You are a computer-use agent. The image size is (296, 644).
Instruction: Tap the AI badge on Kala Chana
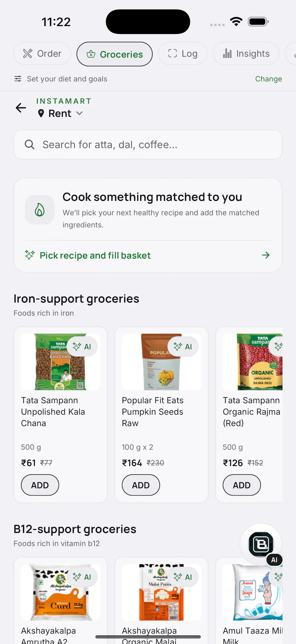tap(82, 346)
